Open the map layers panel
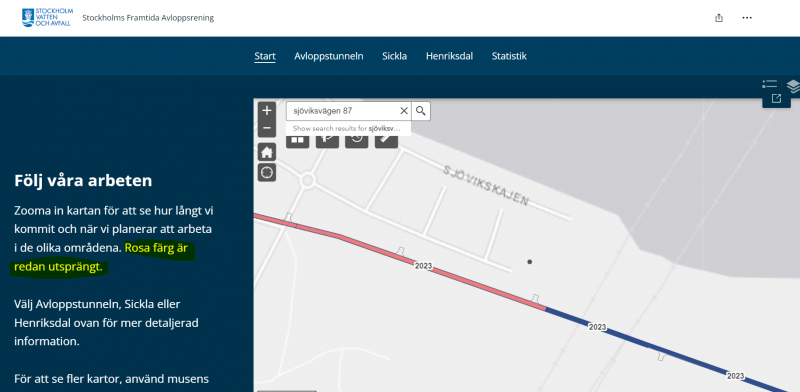The height and width of the screenshot is (392, 800). click(x=792, y=86)
